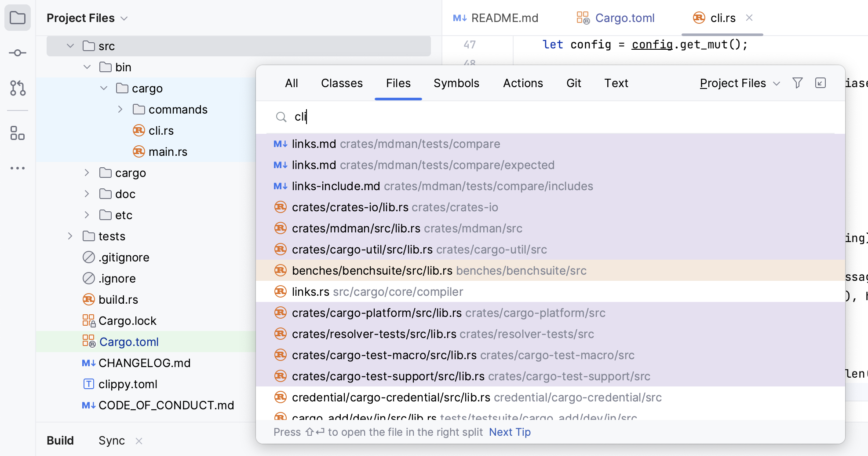Expand the commands folder
The height and width of the screenshot is (456, 868).
click(120, 109)
